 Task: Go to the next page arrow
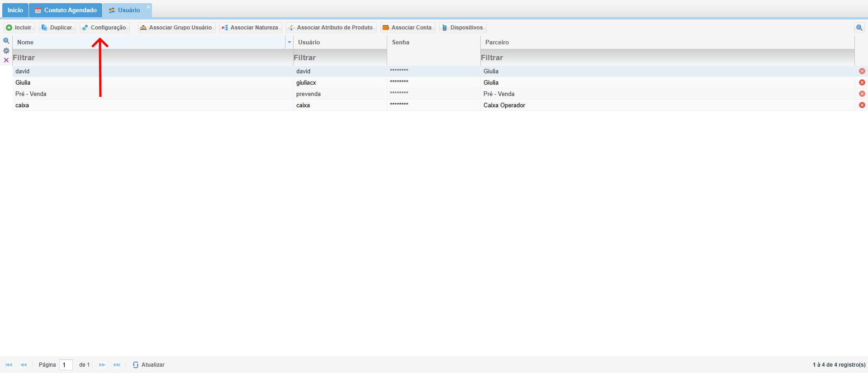[102, 365]
